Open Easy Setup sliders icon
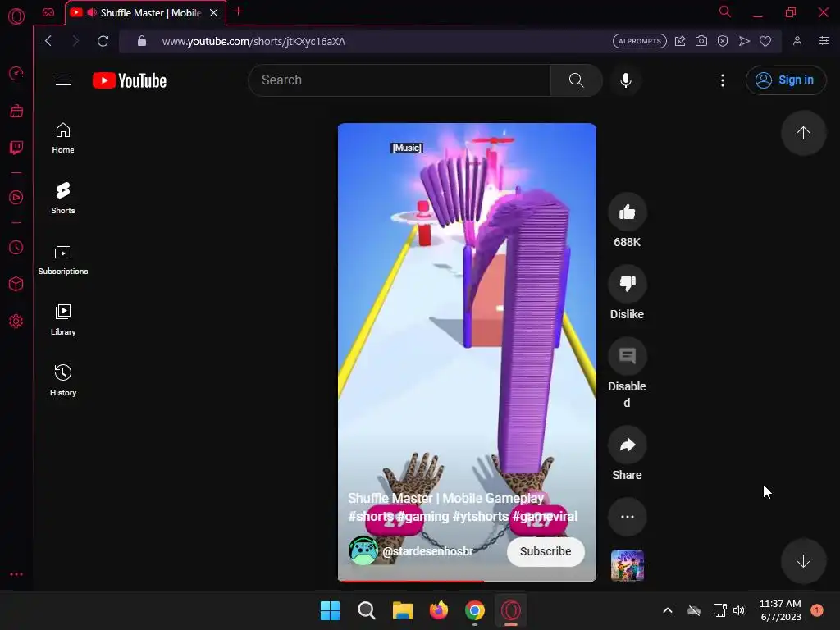The image size is (840, 630). pyautogui.click(x=824, y=41)
